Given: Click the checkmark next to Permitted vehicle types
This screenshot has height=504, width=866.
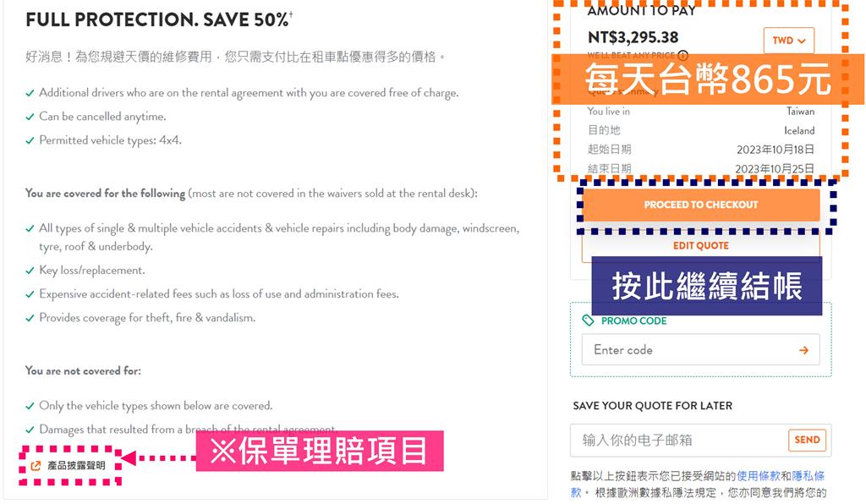Looking at the screenshot, I should tap(30, 140).
